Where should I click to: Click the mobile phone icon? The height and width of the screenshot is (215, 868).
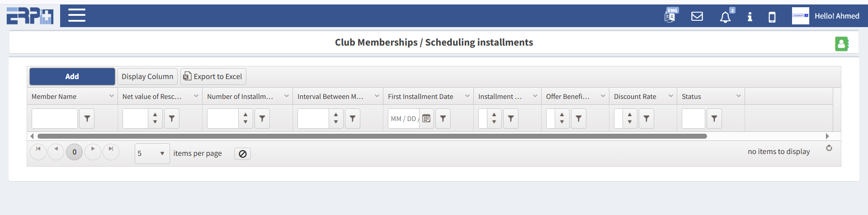tap(772, 17)
